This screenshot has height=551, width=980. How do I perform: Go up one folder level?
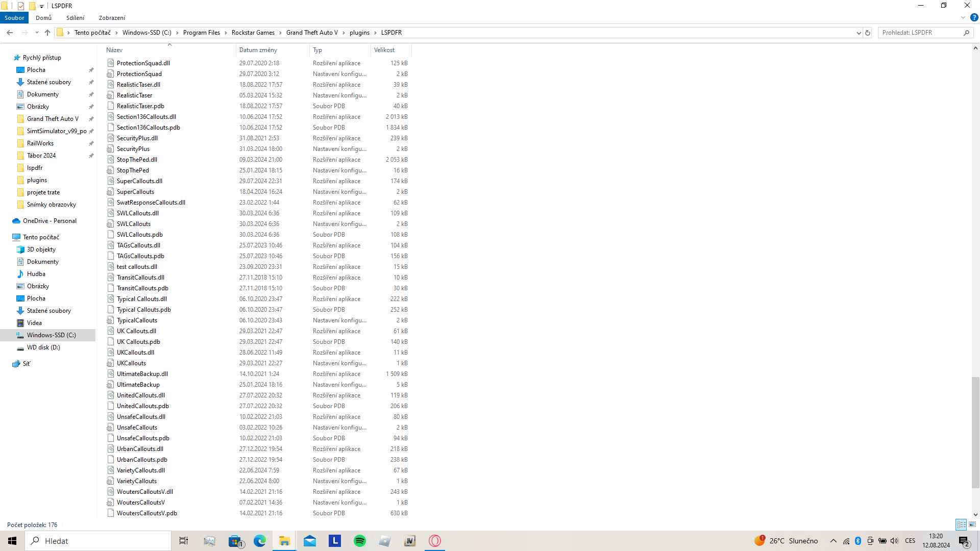[47, 33]
